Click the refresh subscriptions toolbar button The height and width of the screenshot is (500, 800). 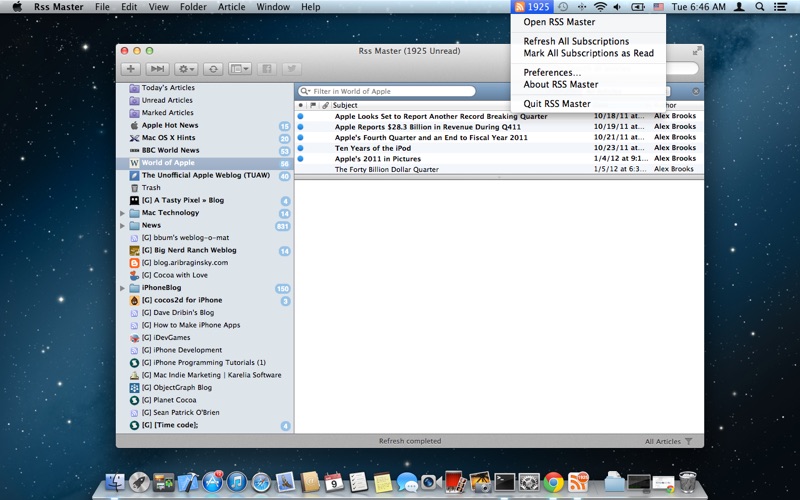213,69
